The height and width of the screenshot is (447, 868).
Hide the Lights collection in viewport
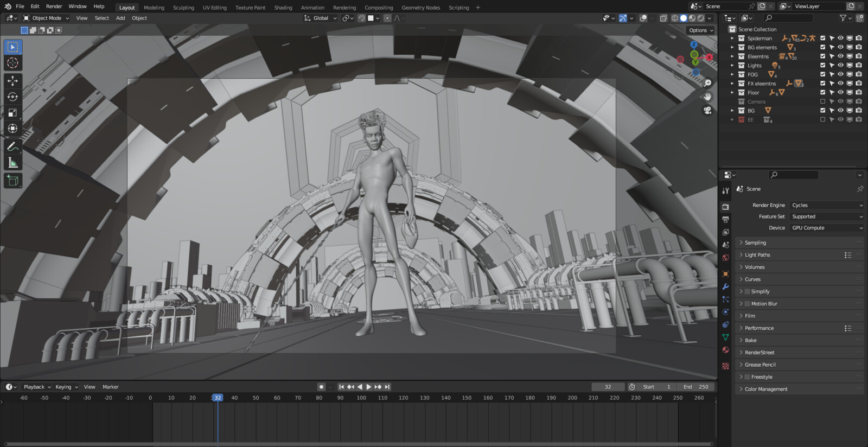click(x=840, y=65)
